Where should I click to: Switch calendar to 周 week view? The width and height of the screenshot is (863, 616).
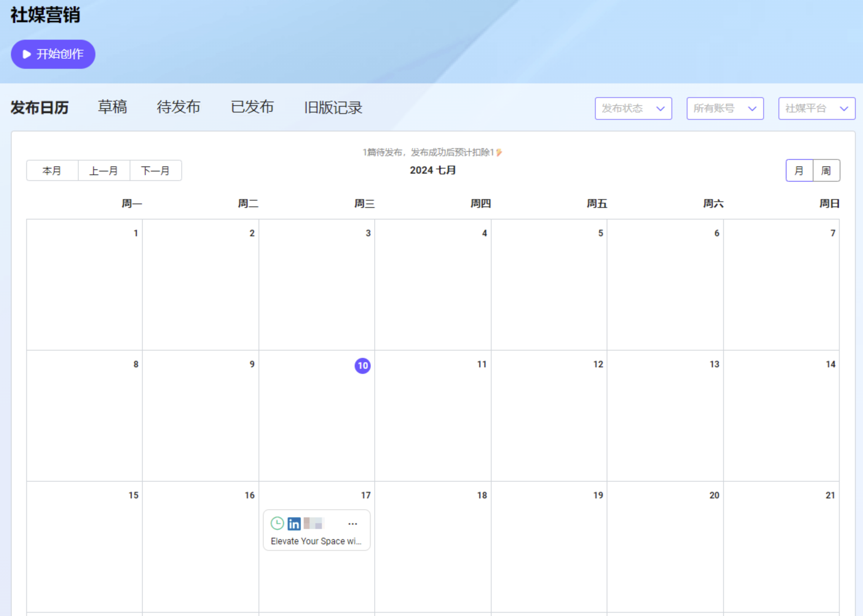point(826,171)
